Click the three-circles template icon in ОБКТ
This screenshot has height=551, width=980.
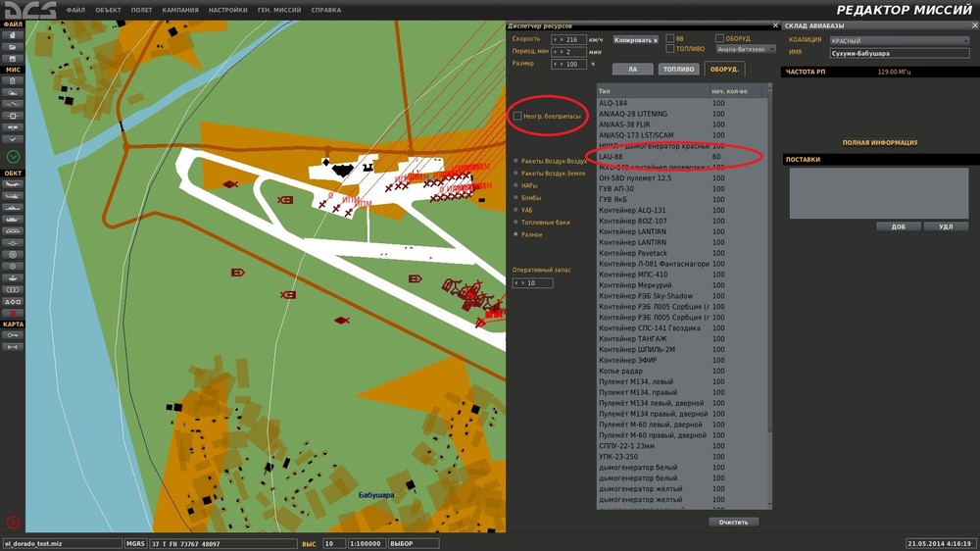(13, 289)
